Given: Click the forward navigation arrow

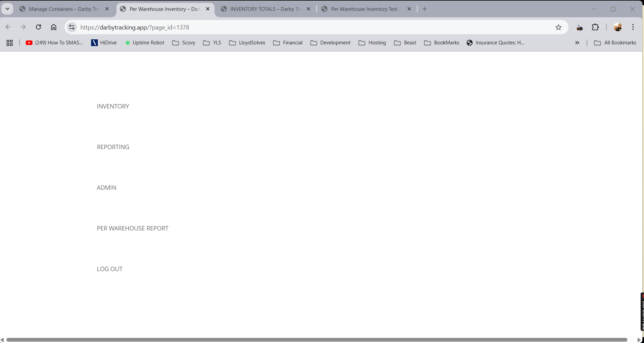Looking at the screenshot, I should pyautogui.click(x=23, y=27).
